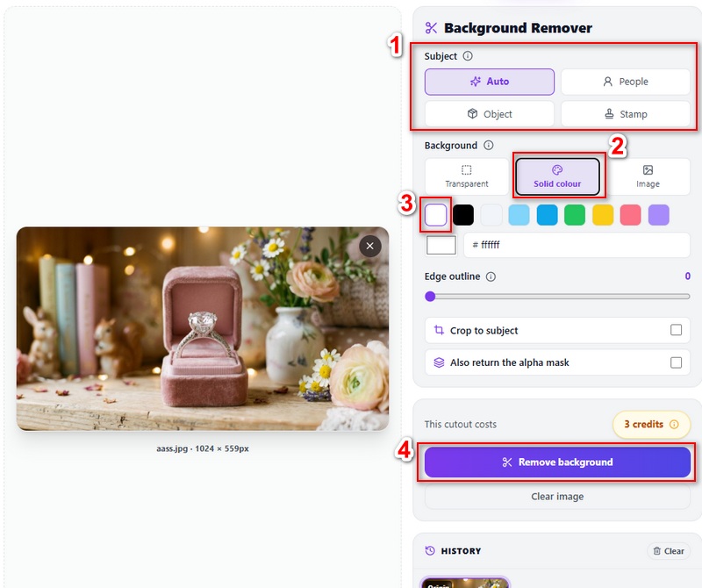Open the Edge outline info icon
Viewport: 702px width, 588px height.
click(x=491, y=276)
